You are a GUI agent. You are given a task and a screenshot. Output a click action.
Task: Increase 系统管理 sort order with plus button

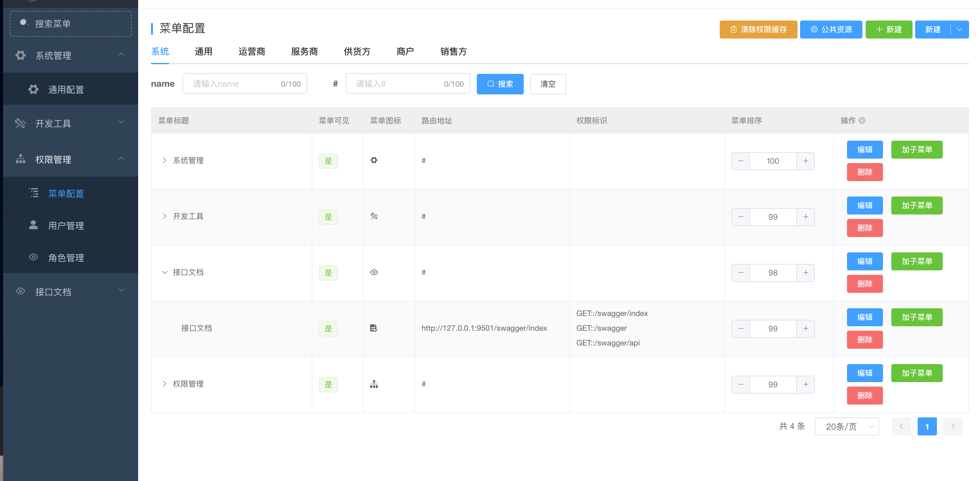806,161
